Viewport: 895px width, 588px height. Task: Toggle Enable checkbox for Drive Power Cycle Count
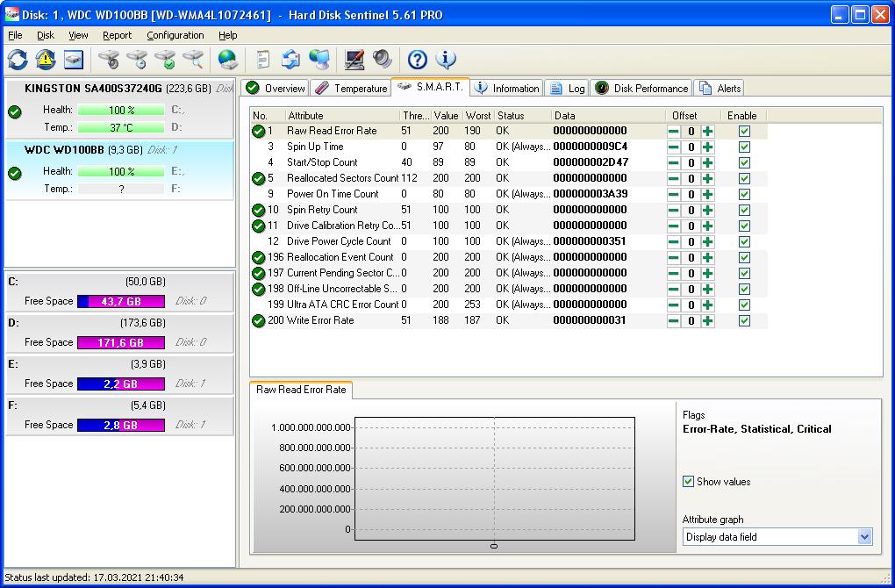[x=744, y=242]
